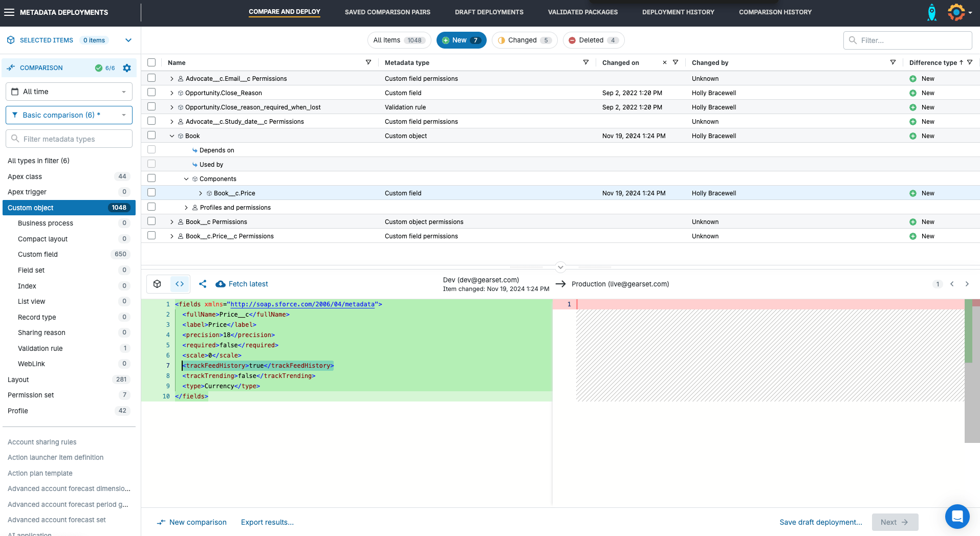Toggle the select-all checkbox in header

click(151, 62)
